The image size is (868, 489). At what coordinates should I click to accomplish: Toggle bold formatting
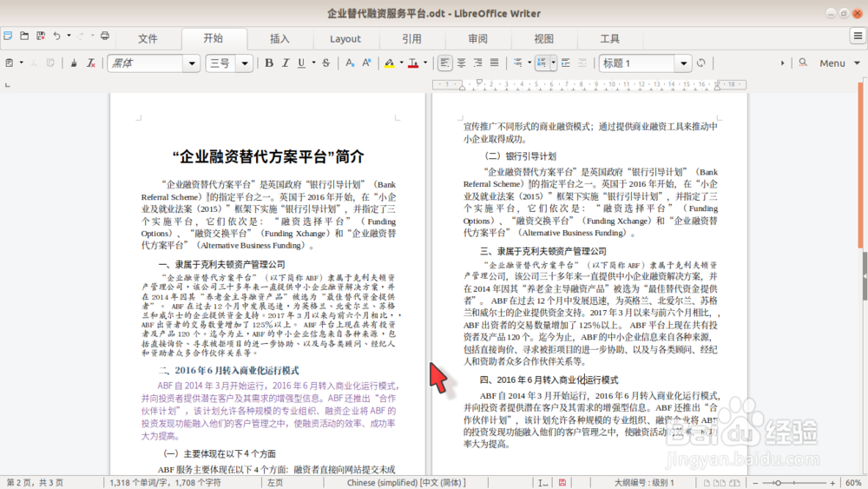click(x=269, y=63)
